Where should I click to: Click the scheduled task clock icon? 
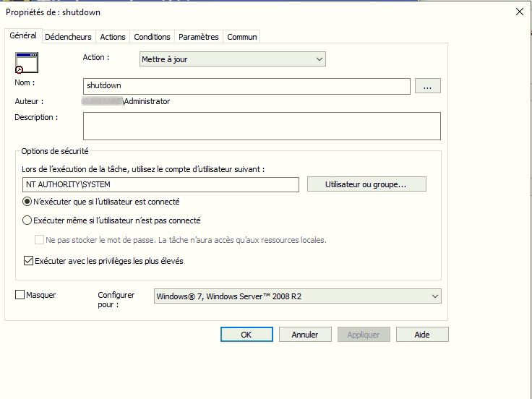[x=26, y=63]
